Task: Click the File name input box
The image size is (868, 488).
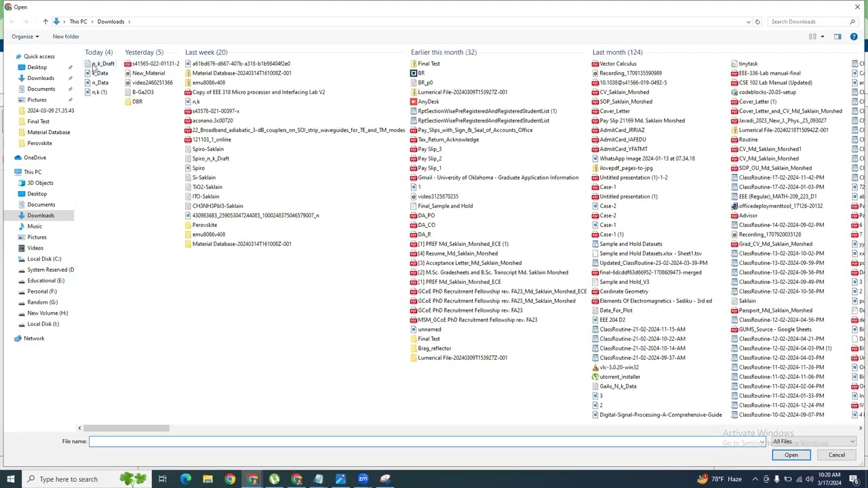Action: [x=427, y=442]
